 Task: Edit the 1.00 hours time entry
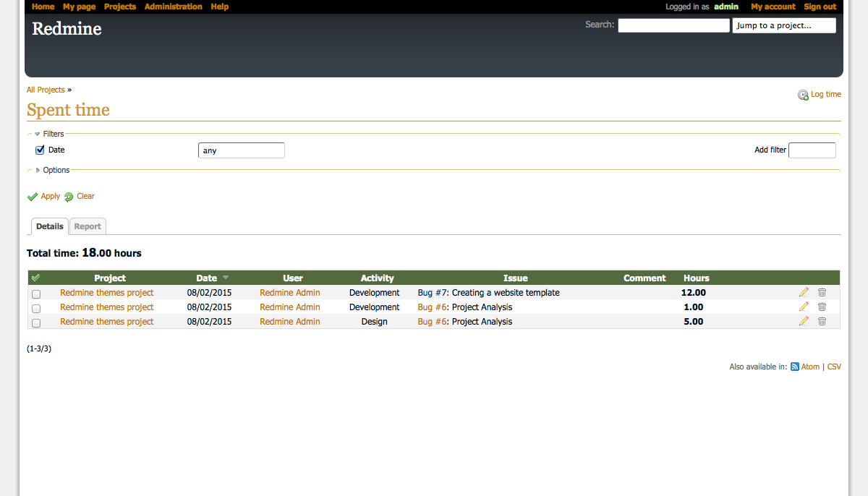[x=804, y=307]
